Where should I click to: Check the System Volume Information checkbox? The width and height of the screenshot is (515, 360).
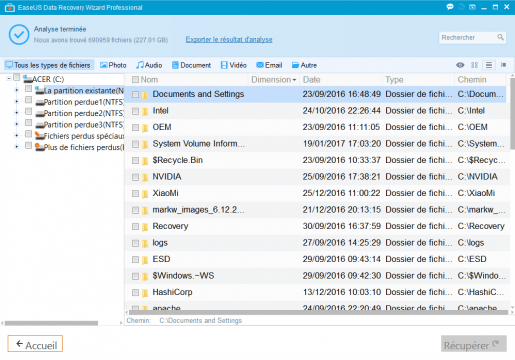[x=135, y=144]
